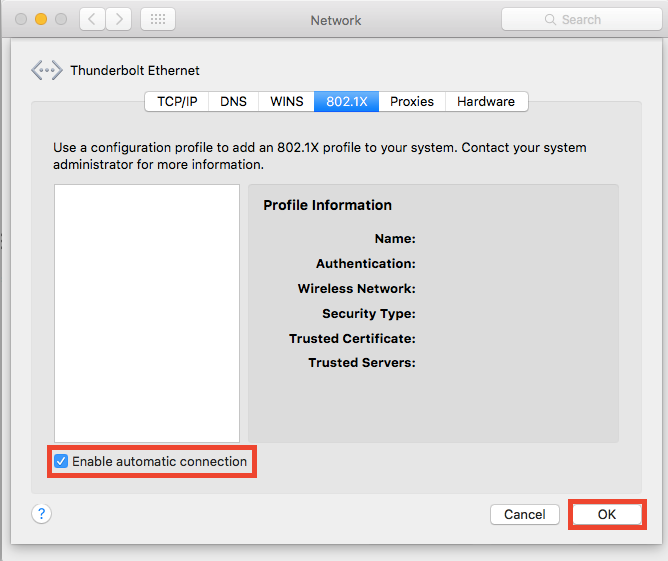Close the Network window with red button
This screenshot has width=668, height=561.
pos(22,19)
